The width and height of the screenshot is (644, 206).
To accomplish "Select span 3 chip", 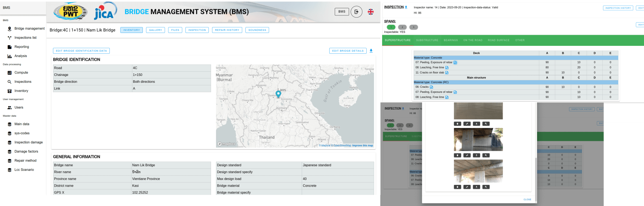I will click(x=414, y=27).
